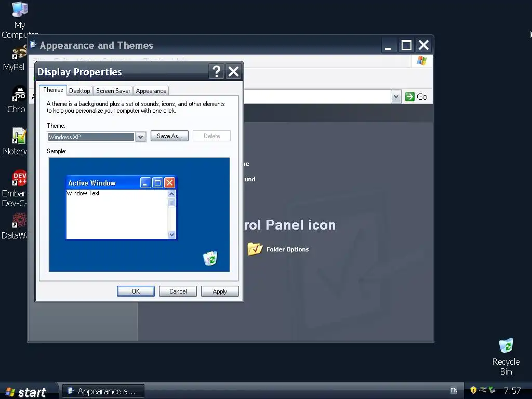This screenshot has width=532, height=399.
Task: Click the Cancel button in Display Properties
Action: coord(178,291)
